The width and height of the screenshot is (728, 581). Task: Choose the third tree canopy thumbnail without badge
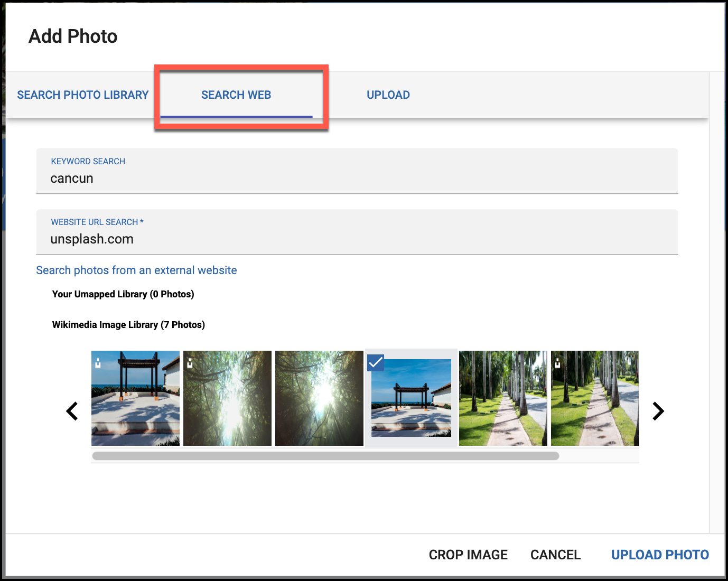[x=320, y=398]
